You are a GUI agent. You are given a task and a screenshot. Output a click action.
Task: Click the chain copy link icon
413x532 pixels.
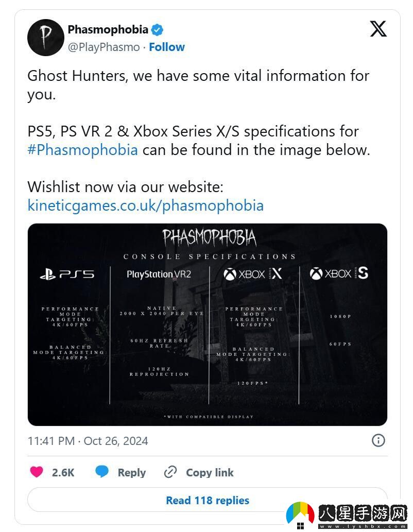[170, 472]
